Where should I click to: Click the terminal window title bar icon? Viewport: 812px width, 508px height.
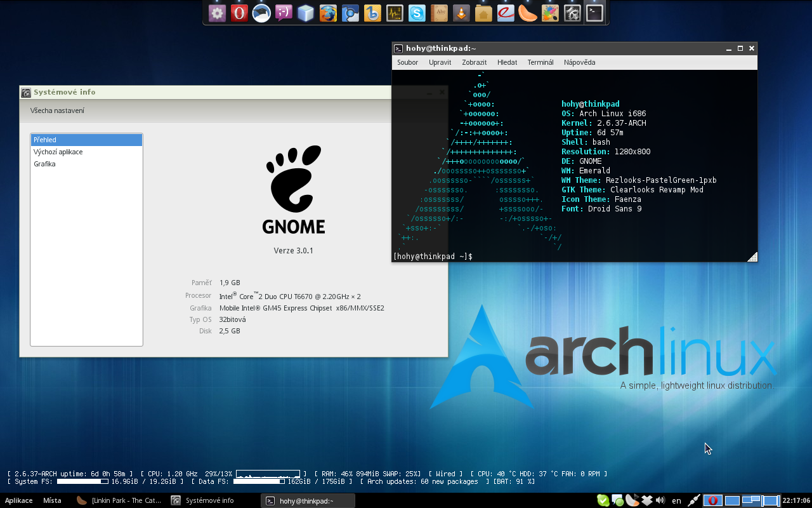pos(398,48)
